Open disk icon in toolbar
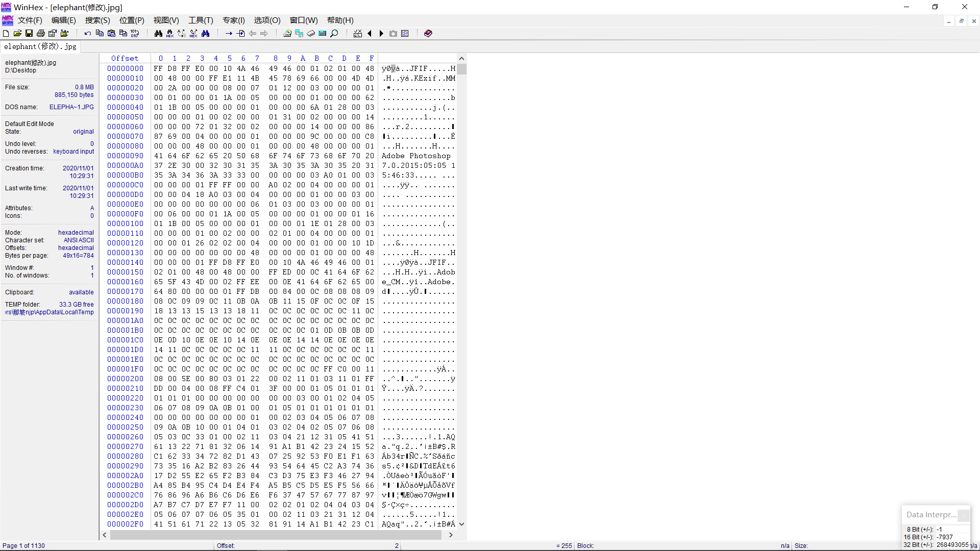This screenshot has height=551, width=980. 287,34
